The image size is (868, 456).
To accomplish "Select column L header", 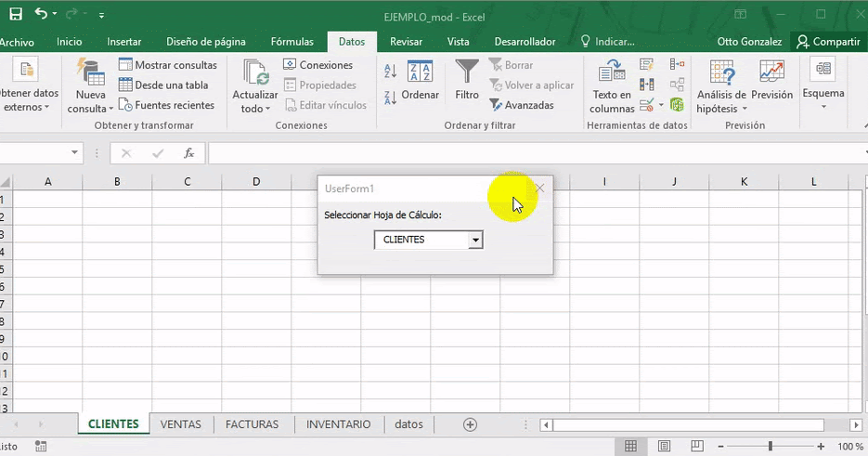I will (x=813, y=181).
